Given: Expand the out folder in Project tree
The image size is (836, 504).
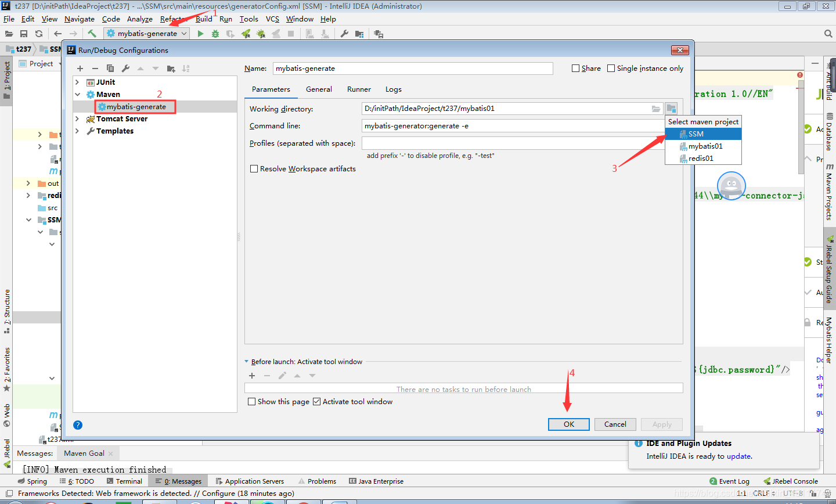Looking at the screenshot, I should click(x=28, y=183).
